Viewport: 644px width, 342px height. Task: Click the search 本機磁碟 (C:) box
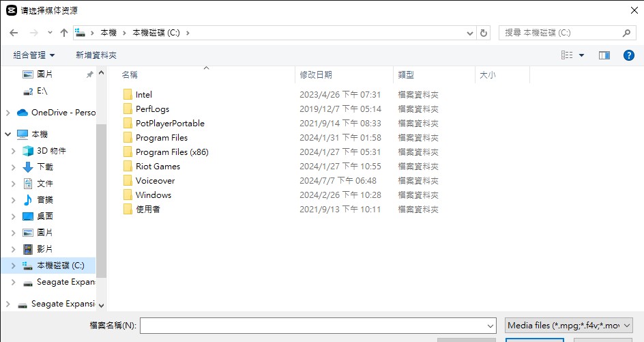click(x=566, y=33)
